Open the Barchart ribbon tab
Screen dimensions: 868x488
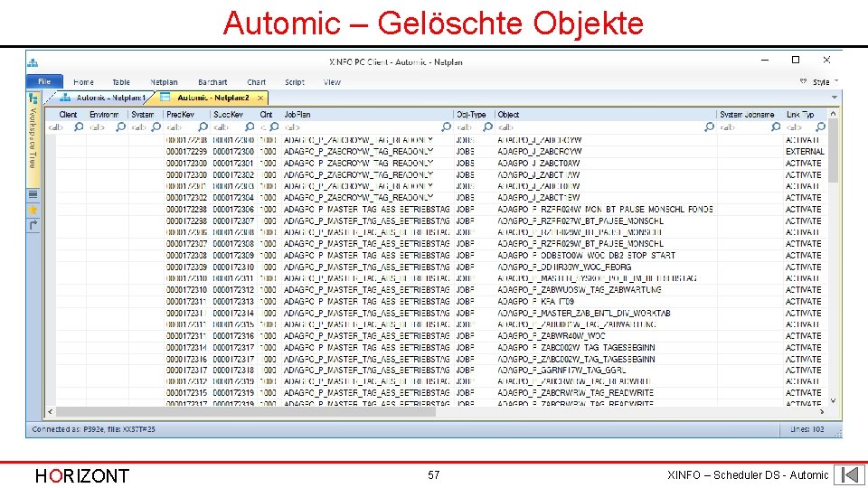[x=212, y=82]
